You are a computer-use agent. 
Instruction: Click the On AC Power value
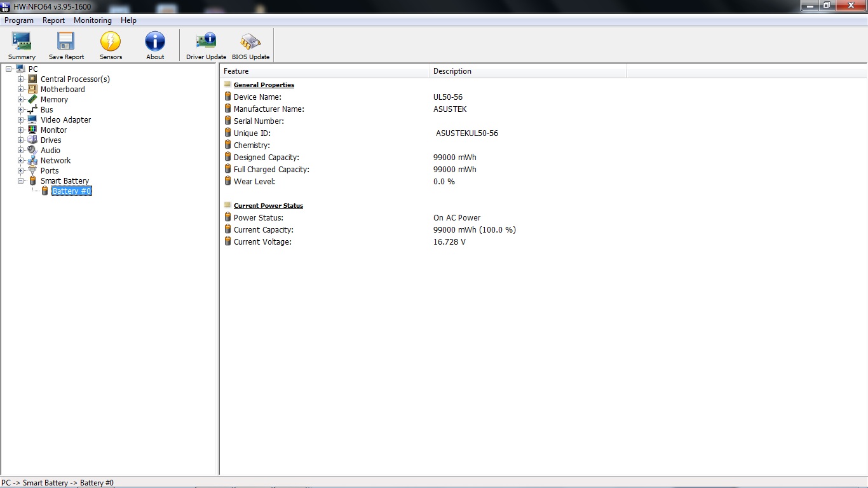point(457,217)
